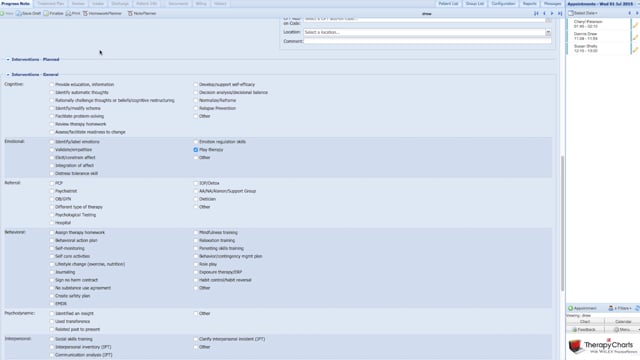Click the green add Appointment icon

point(571,308)
